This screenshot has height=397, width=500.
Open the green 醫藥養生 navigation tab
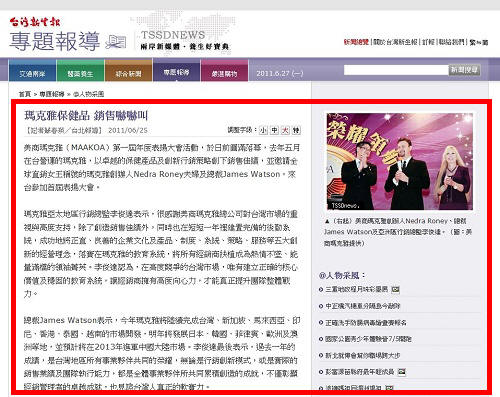pos(80,71)
